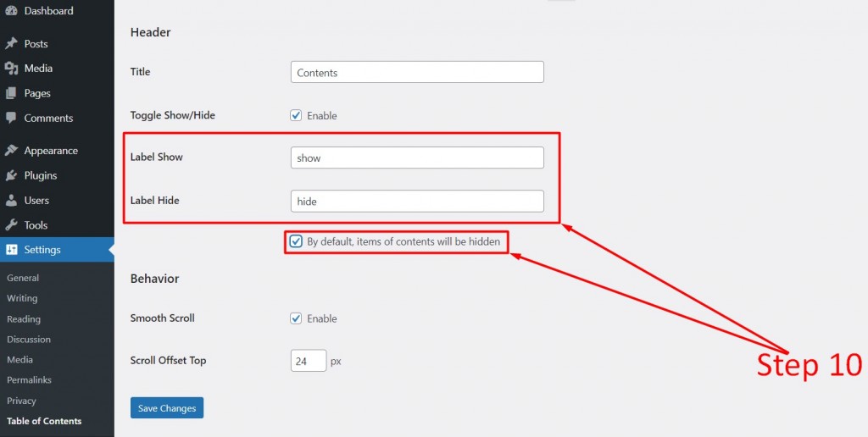Click the px unit text
The height and width of the screenshot is (437, 868).
pos(336,362)
